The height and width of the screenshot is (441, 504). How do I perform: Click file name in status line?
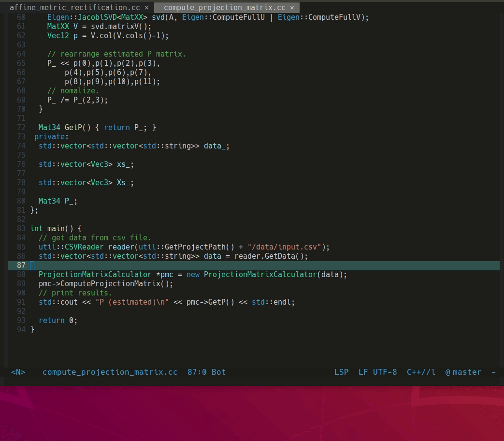point(110,372)
